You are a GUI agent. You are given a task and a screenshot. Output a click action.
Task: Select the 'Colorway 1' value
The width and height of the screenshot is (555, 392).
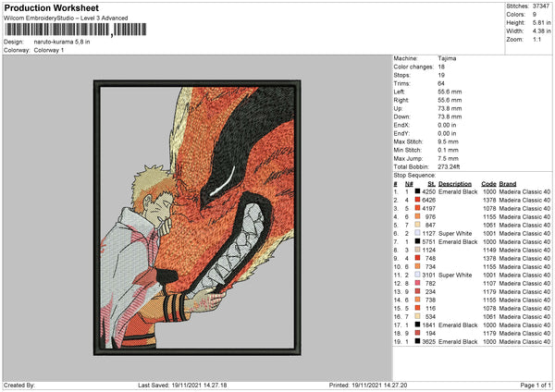(x=49, y=50)
